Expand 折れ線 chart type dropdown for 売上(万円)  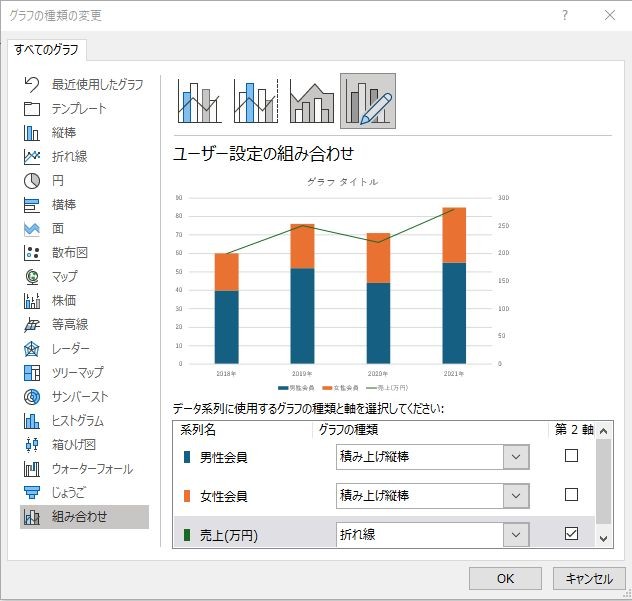pyautogui.click(x=516, y=534)
